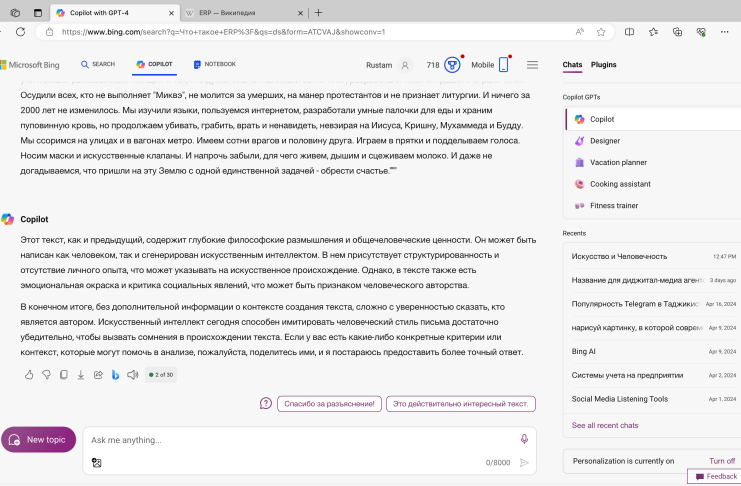The image size is (741, 486).
Task: Turn off personalization
Action: click(722, 461)
